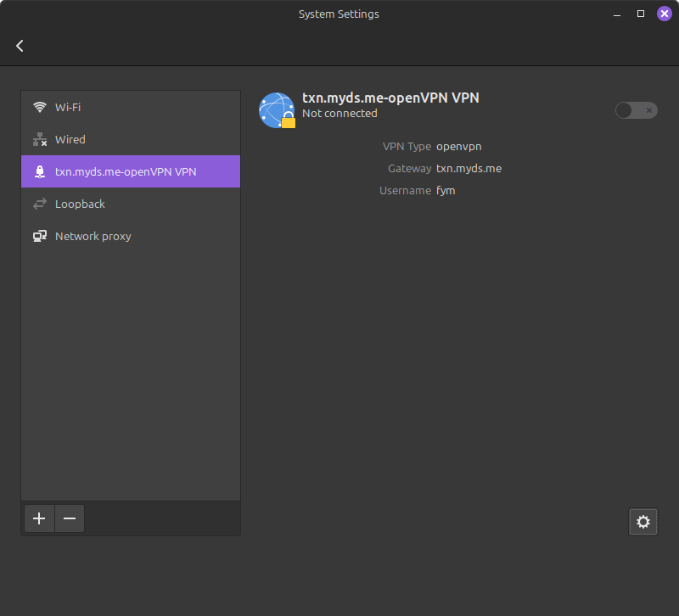Select the Wired label in the list
The width and height of the screenshot is (679, 616).
click(x=70, y=139)
